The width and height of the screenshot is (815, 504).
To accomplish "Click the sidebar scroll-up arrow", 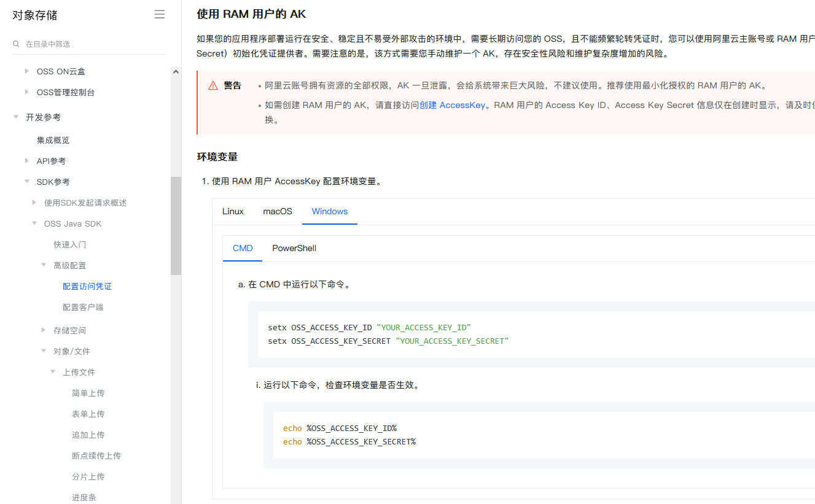I will click(176, 72).
